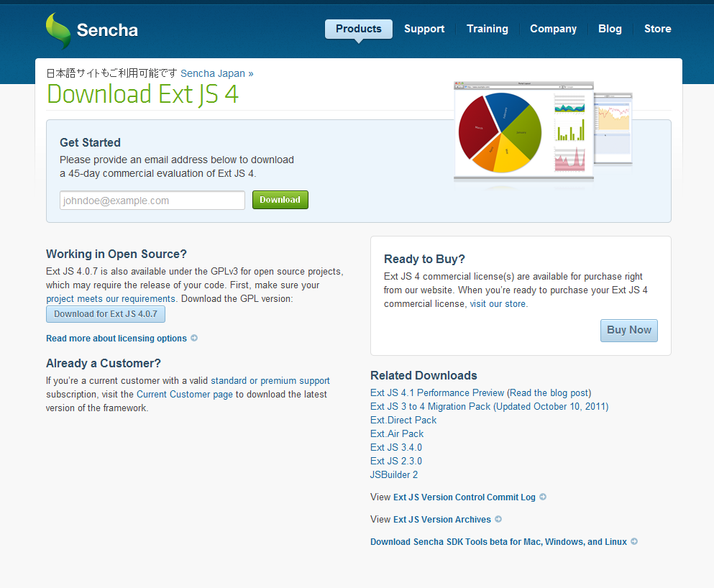This screenshot has height=588, width=714.
Task: Click the Sencha leaf logo
Action: click(x=58, y=30)
